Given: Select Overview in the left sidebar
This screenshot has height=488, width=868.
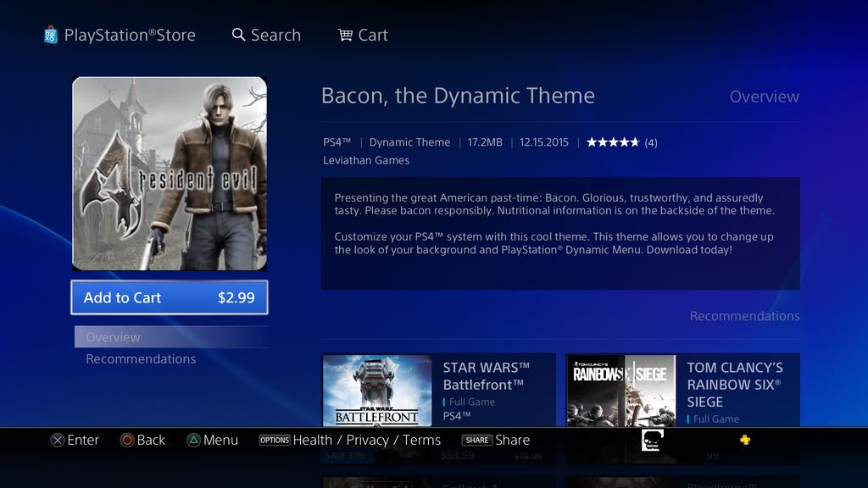Looking at the screenshot, I should pyautogui.click(x=113, y=337).
